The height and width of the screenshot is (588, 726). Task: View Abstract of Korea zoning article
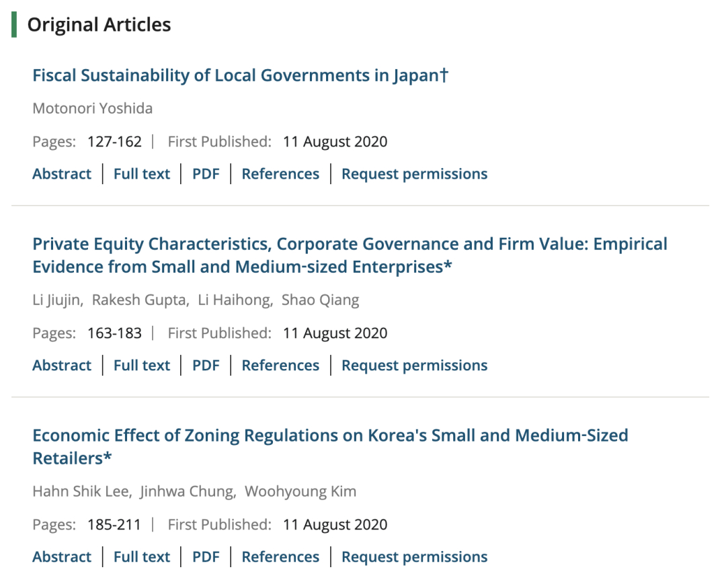tap(62, 557)
